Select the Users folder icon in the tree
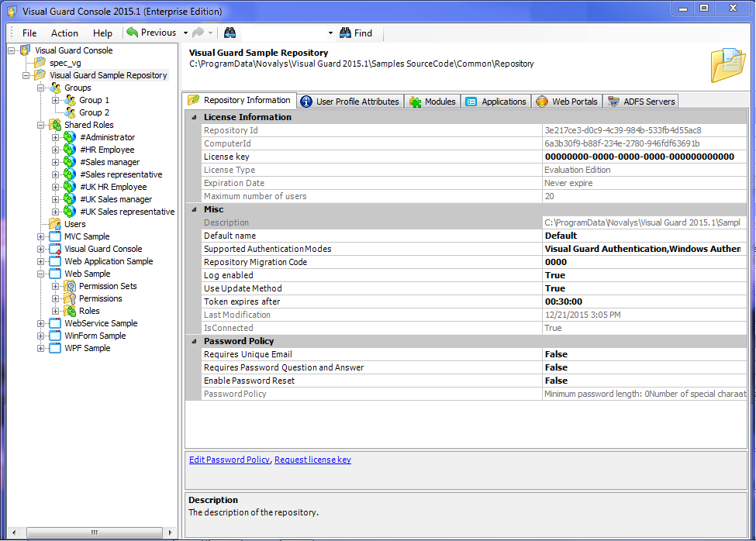 (56, 224)
